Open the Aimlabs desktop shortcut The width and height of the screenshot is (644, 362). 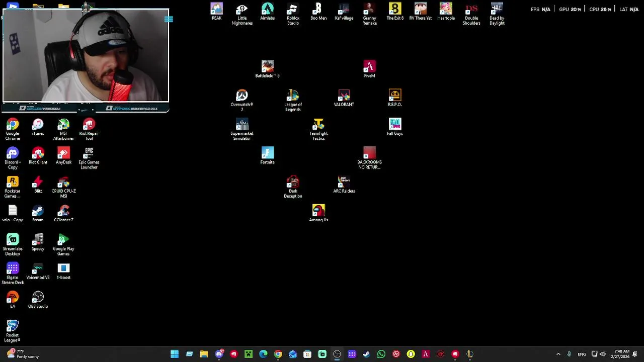coord(267,12)
